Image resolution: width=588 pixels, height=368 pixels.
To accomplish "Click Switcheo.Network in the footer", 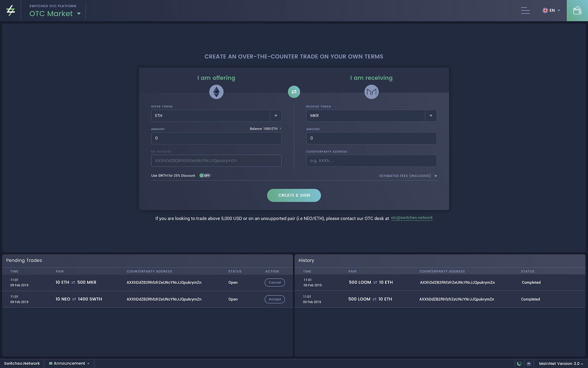I will [x=22, y=364].
